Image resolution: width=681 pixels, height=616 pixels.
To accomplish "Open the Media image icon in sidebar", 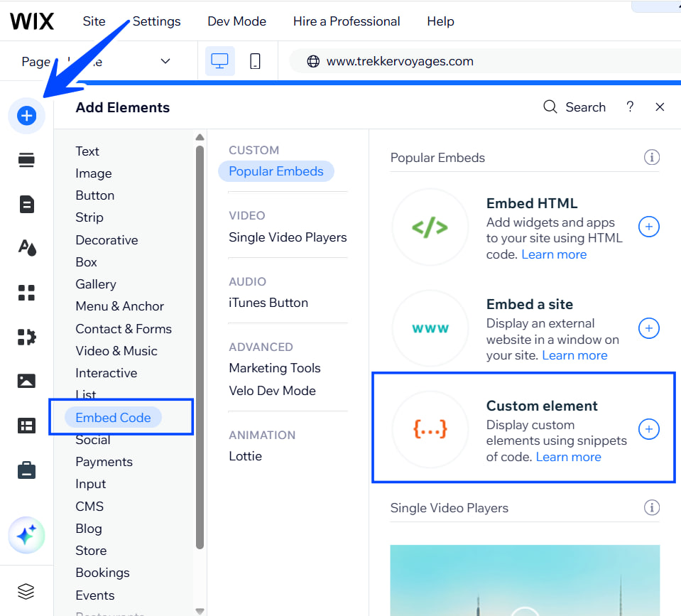I will [26, 381].
